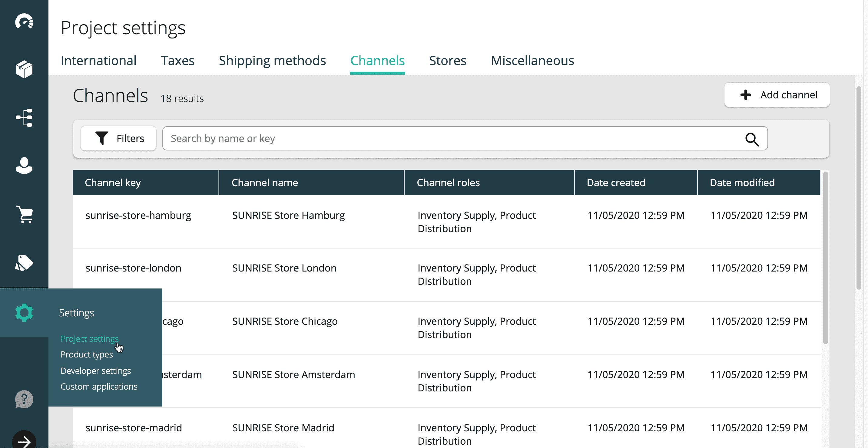Open Developer settings menu entry
This screenshot has width=868, height=448.
[96, 371]
